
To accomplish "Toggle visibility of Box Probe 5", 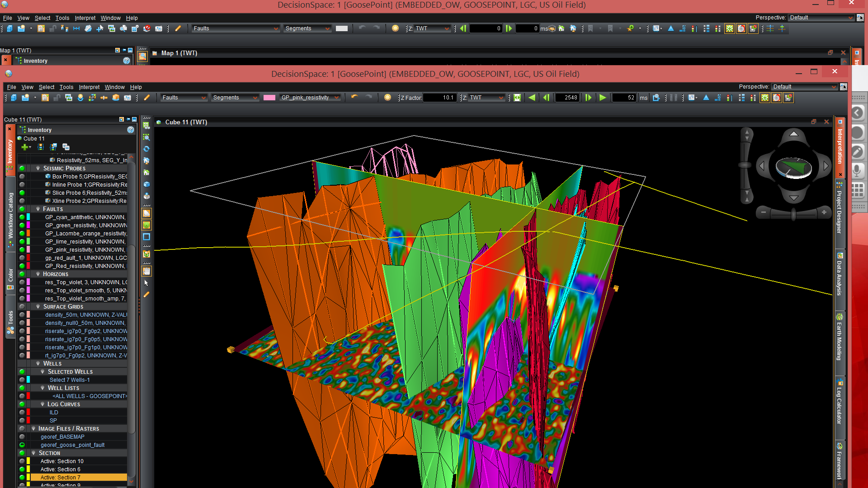I will 22,177.
